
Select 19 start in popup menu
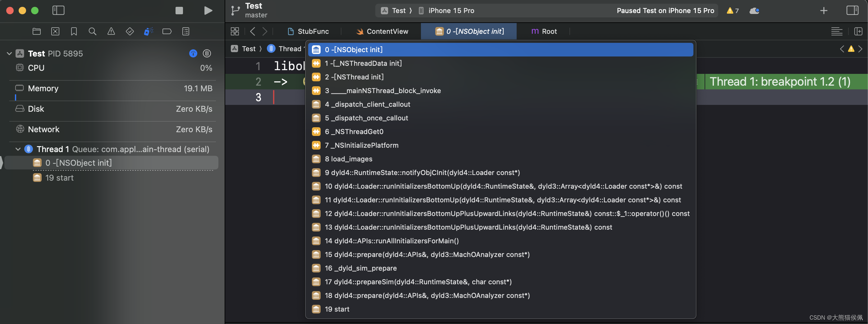500,309
